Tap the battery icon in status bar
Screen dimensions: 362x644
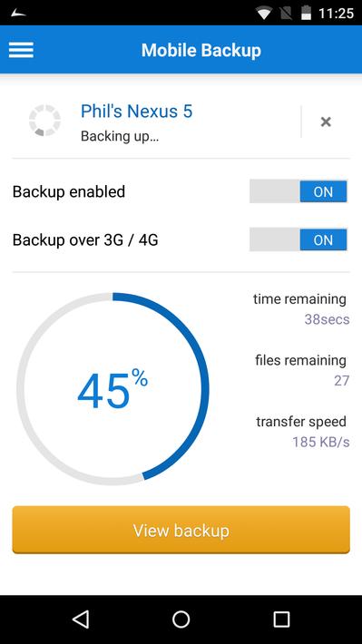pos(306,13)
